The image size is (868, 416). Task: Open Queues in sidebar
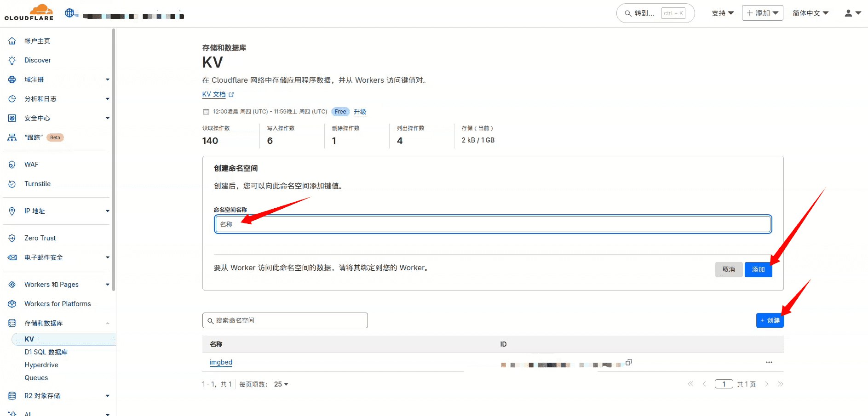tap(36, 378)
